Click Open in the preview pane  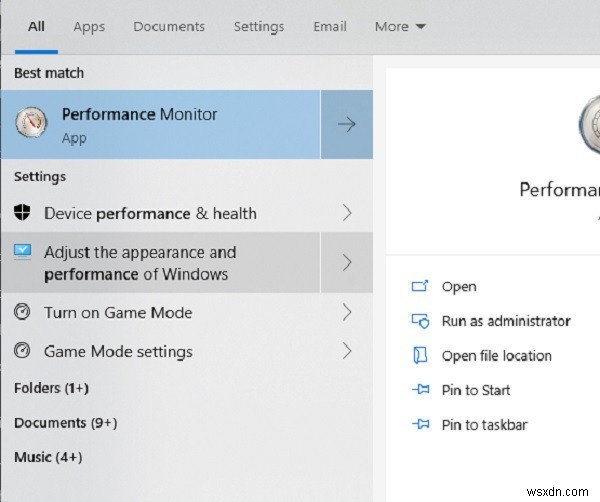(x=459, y=287)
